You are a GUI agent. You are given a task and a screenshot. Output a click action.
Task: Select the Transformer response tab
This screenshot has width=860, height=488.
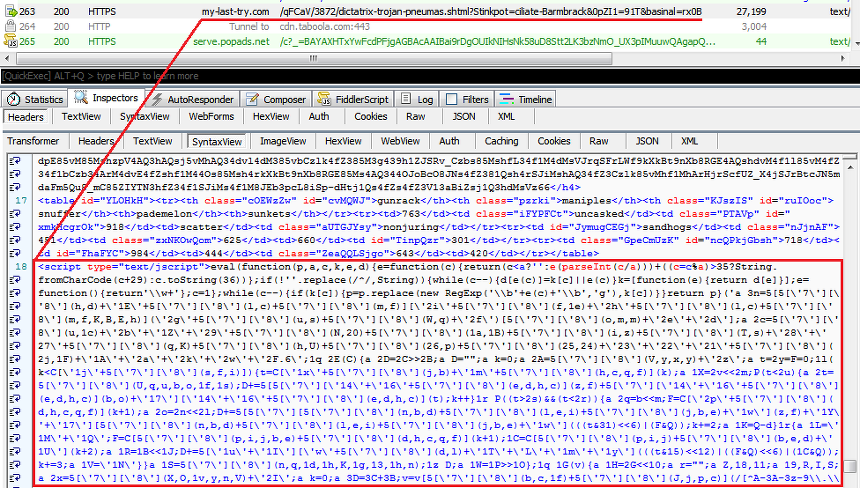click(33, 141)
